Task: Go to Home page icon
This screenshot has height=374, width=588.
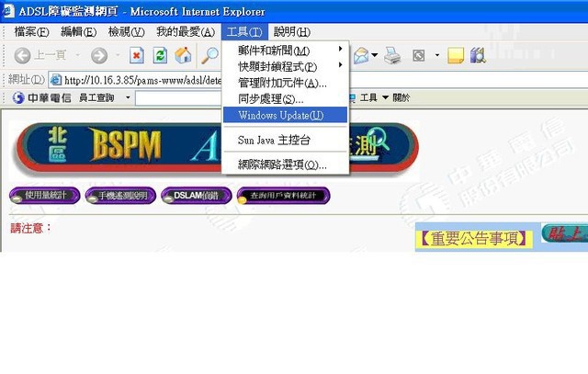Action: tap(183, 55)
